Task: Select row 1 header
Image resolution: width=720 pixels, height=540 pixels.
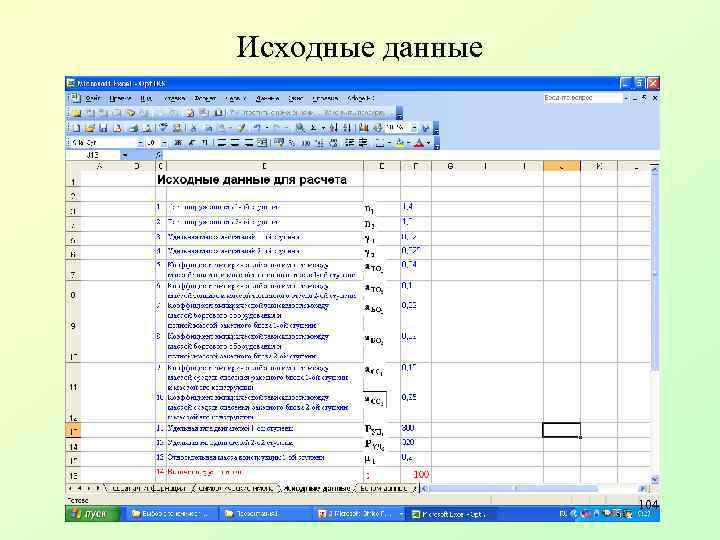Action: [73, 180]
